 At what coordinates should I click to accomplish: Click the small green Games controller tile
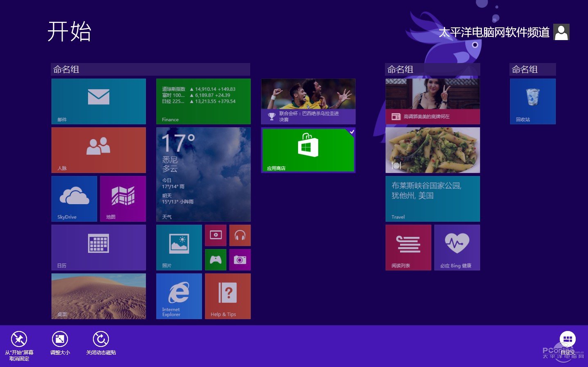click(x=216, y=260)
